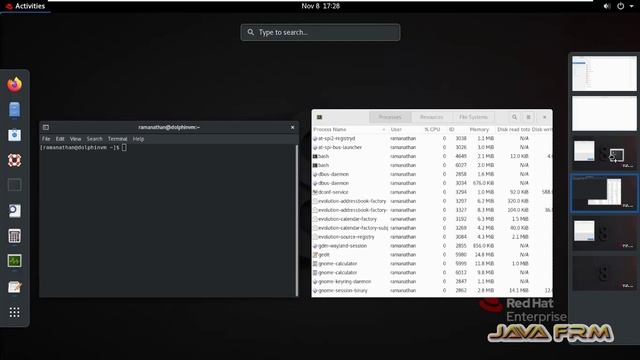
Task: Click the Activities button
Action: click(25, 6)
